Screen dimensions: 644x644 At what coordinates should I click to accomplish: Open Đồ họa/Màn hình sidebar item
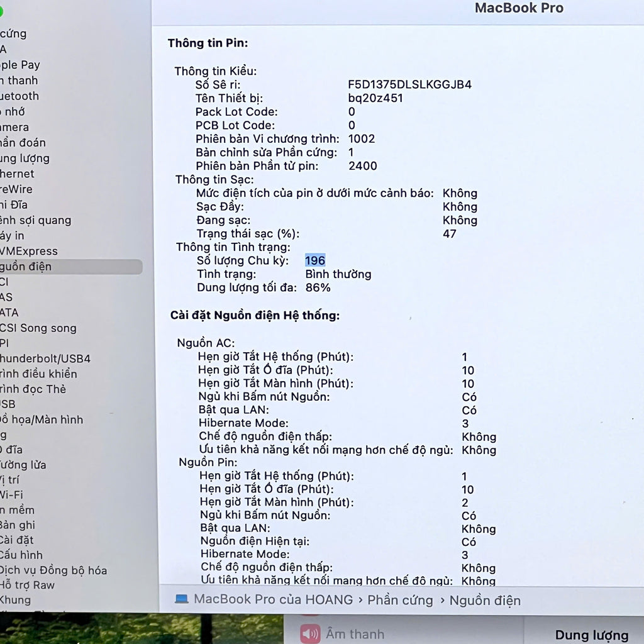42,419
